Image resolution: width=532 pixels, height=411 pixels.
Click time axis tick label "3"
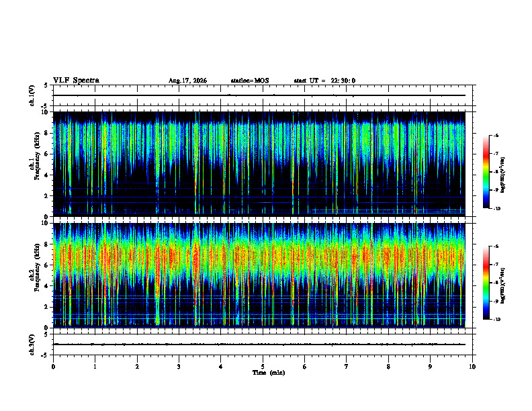pyautogui.click(x=179, y=367)
